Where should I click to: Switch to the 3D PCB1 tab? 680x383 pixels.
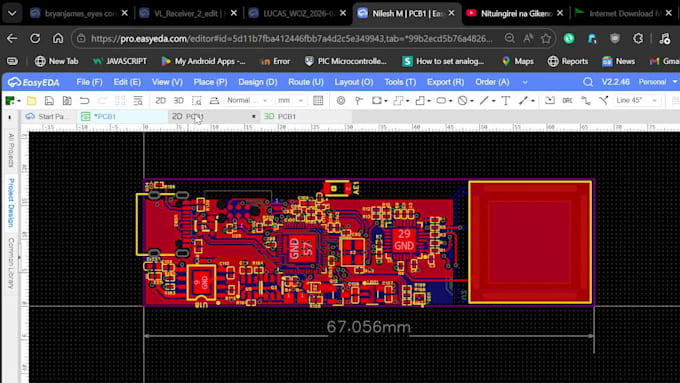[306, 116]
